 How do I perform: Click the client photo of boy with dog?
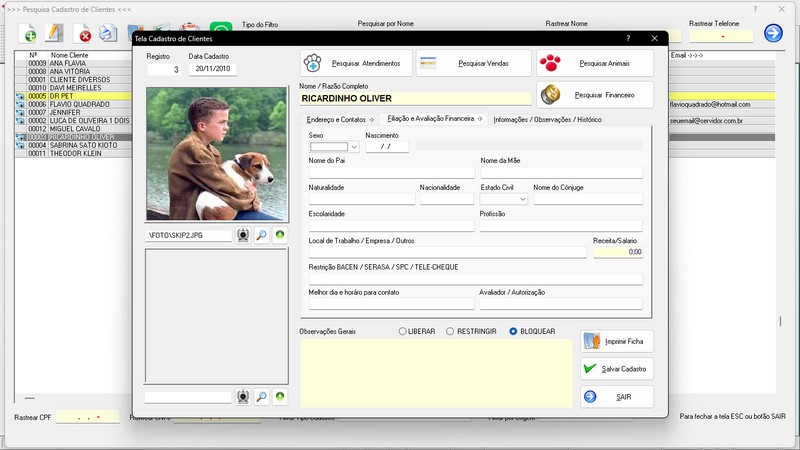pos(217,154)
